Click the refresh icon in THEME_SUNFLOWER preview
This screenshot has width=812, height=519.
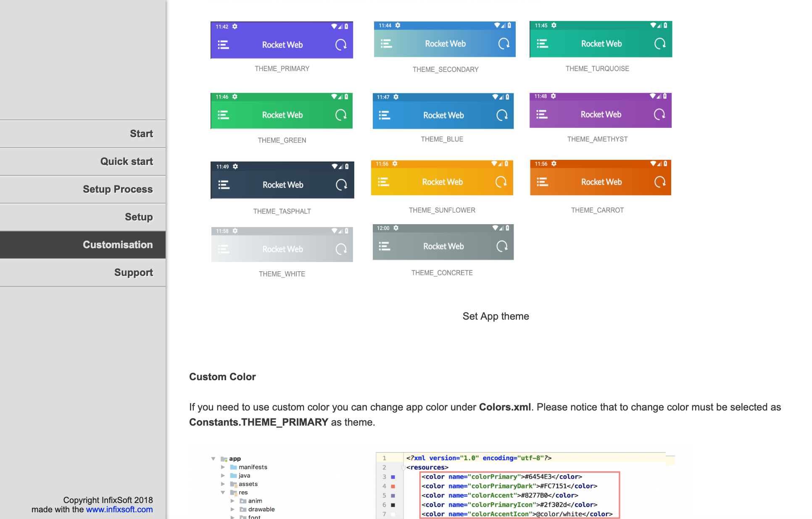(501, 182)
